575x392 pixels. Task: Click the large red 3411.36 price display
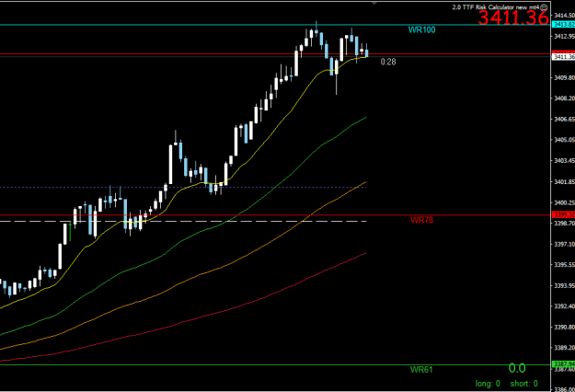[513, 17]
